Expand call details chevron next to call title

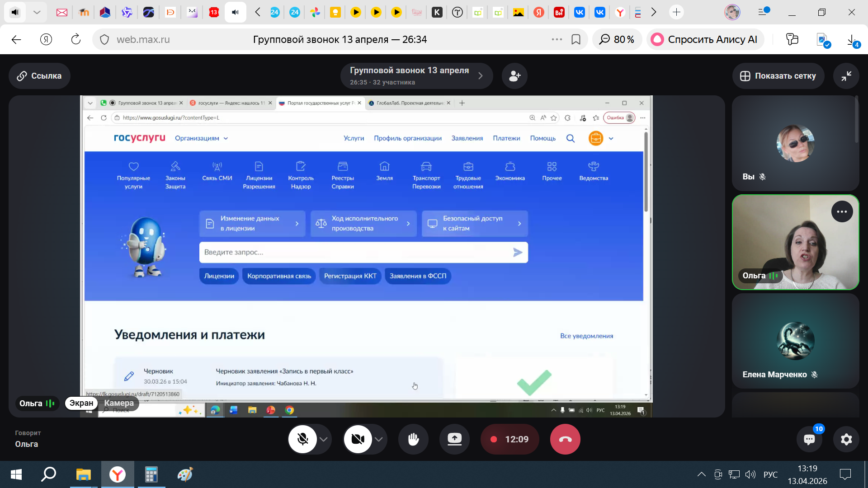click(x=481, y=76)
